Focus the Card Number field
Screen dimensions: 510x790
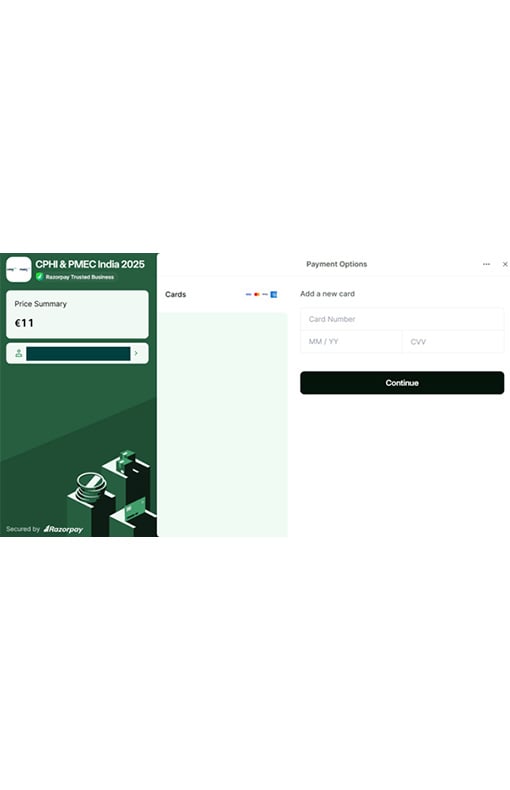click(402, 319)
